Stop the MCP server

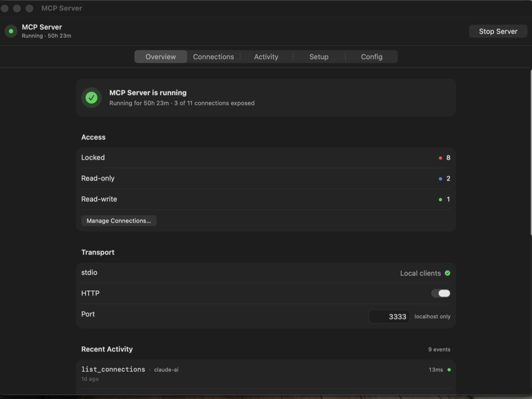pyautogui.click(x=498, y=31)
